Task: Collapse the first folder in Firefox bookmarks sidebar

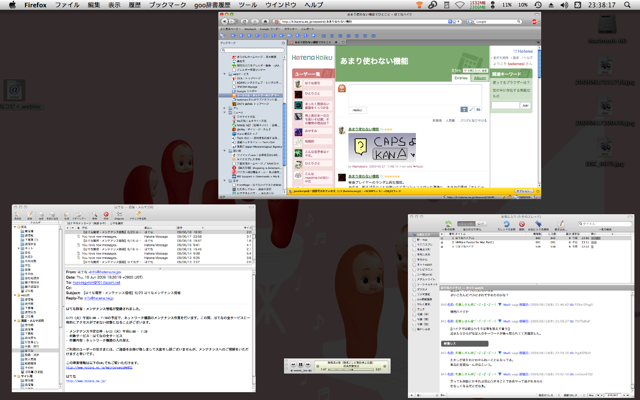Action: (224, 74)
